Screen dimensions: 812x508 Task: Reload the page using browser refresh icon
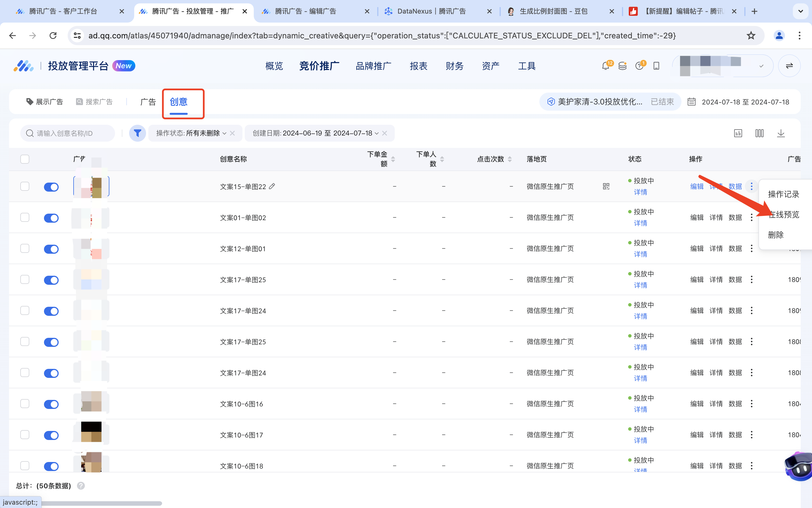[53, 36]
